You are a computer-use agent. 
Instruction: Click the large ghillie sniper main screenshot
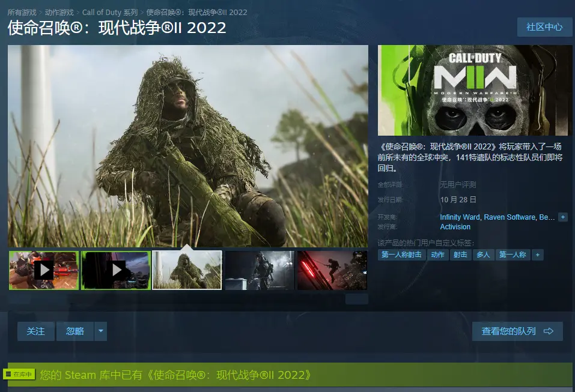click(x=187, y=146)
